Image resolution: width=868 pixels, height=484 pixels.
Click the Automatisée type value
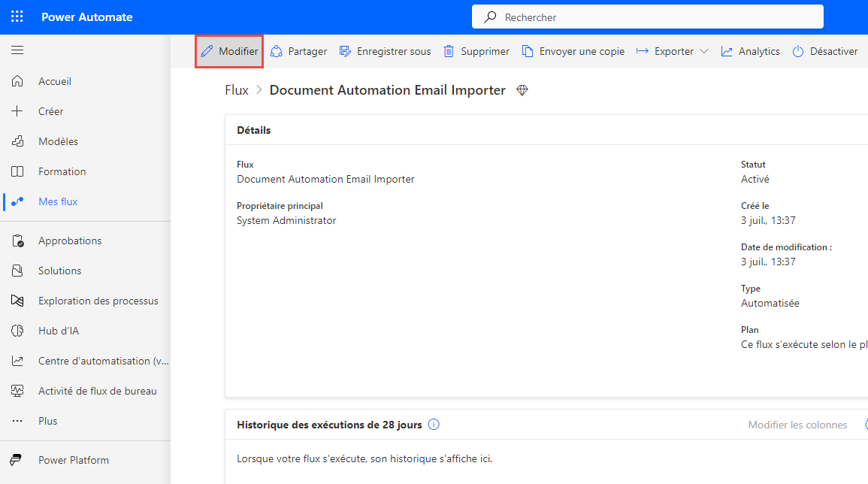(x=770, y=303)
